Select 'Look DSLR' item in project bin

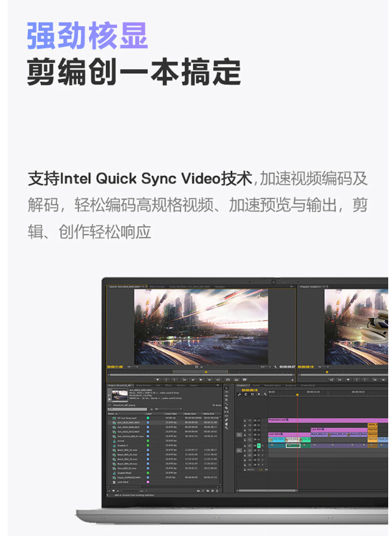pyautogui.click(x=123, y=482)
